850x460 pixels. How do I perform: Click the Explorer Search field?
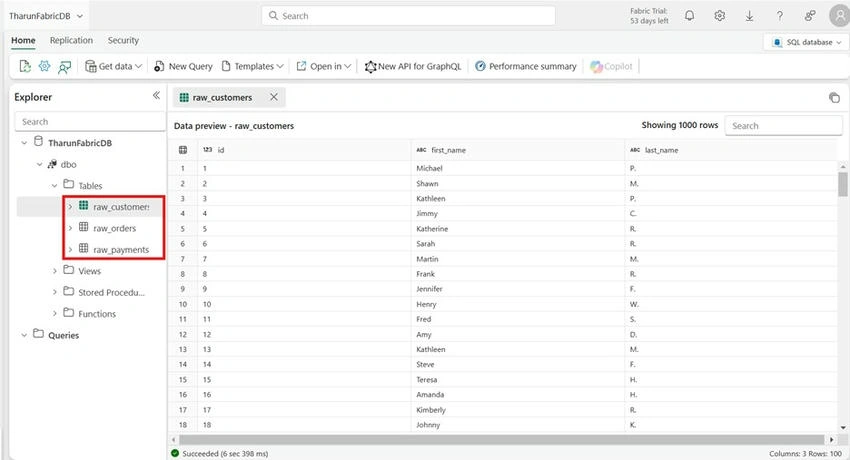click(90, 121)
